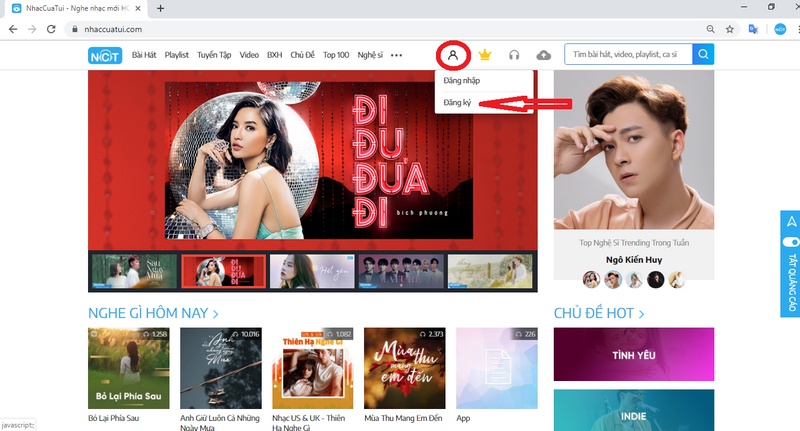Select the Đi Đu Đưa Đi banner thumbnail

pyautogui.click(x=223, y=271)
